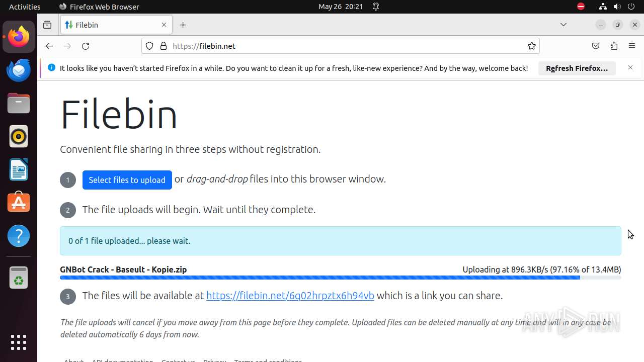Click Select files to upload button
This screenshot has height=362, width=644.
(x=127, y=180)
